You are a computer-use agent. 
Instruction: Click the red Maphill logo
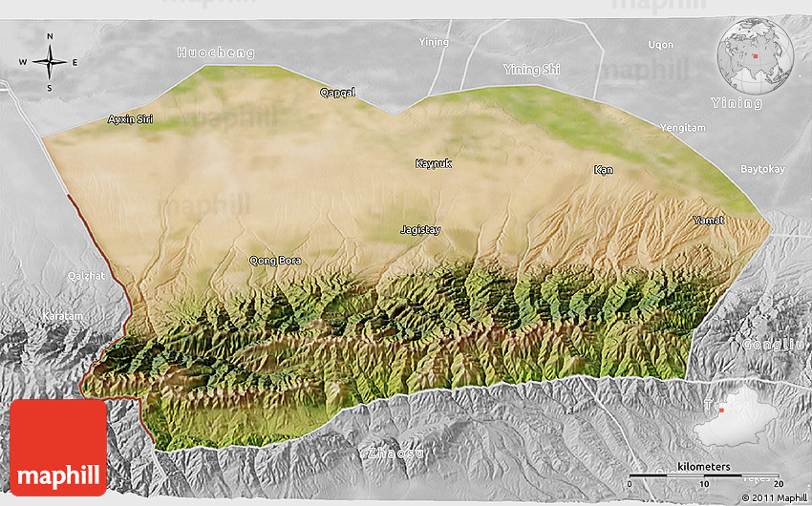(x=58, y=447)
